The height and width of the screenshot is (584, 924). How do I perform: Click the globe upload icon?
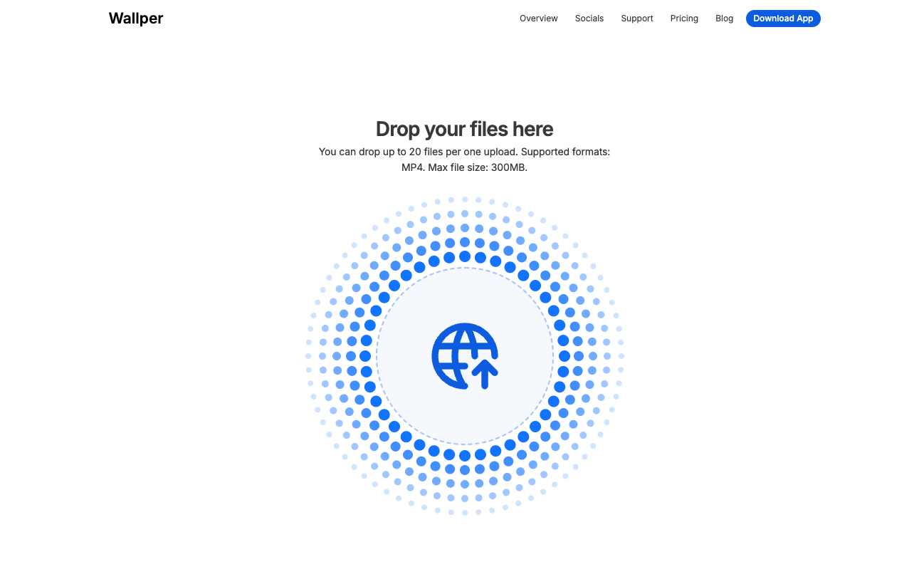pos(464,355)
